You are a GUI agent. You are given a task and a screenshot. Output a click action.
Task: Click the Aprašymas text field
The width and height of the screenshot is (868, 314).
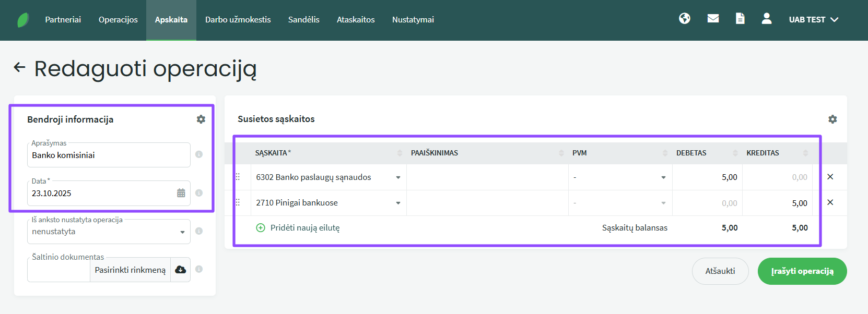point(108,155)
